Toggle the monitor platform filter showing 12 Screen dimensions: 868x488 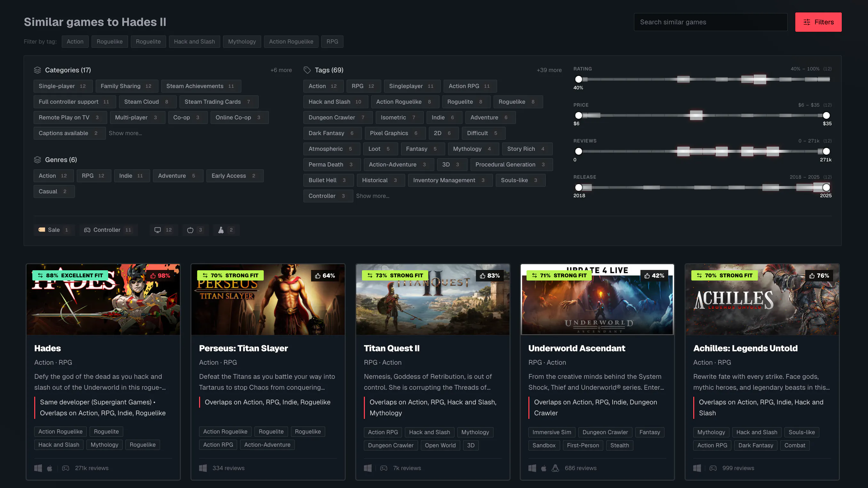coord(164,230)
